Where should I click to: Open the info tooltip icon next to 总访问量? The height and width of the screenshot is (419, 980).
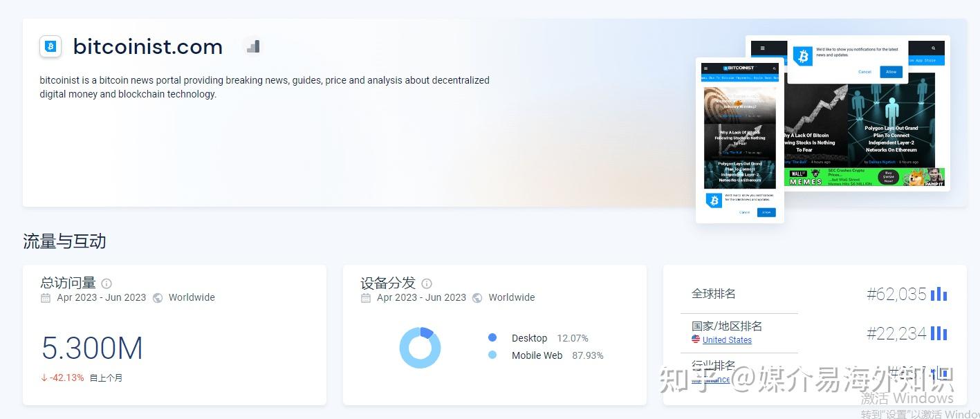(x=106, y=283)
